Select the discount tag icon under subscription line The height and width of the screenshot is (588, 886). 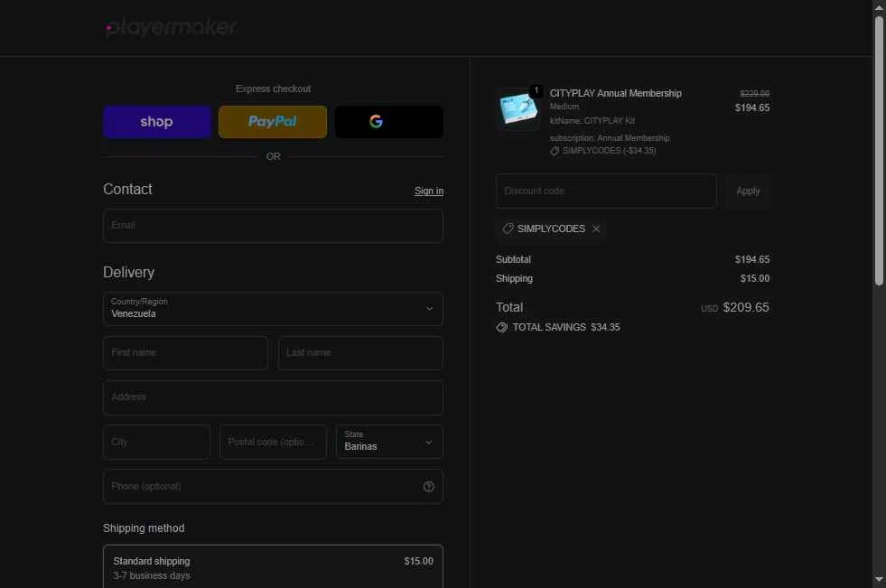[555, 151]
